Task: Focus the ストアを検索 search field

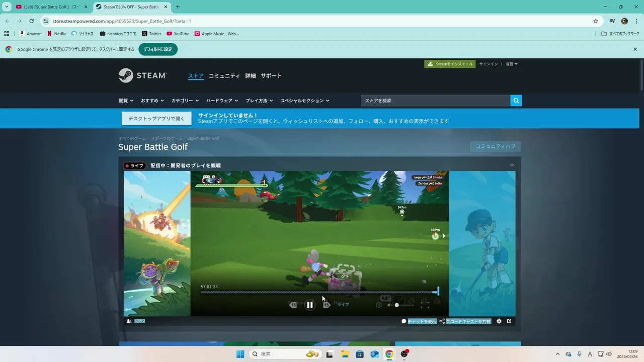Action: [435, 101]
